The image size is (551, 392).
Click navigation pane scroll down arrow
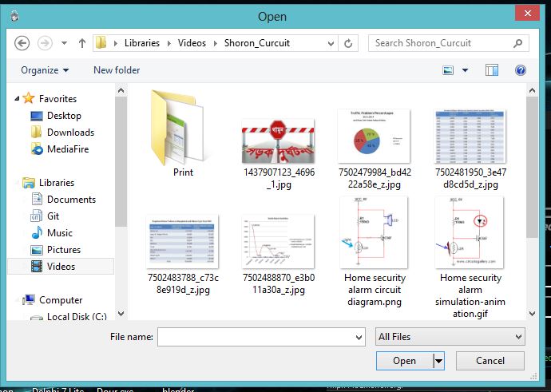coord(121,313)
